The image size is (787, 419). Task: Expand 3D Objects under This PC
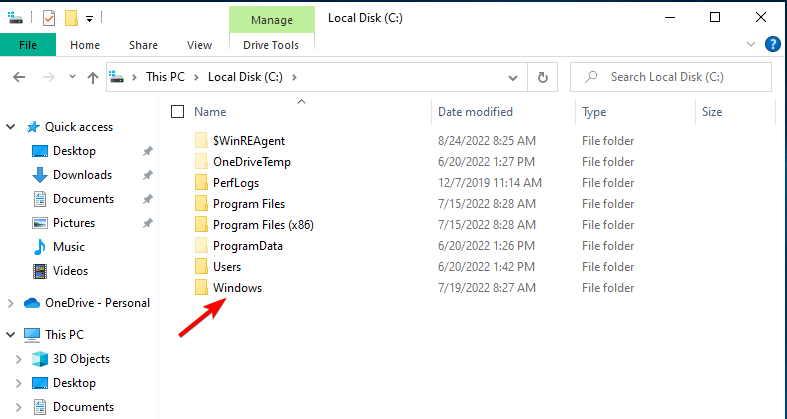click(19, 359)
